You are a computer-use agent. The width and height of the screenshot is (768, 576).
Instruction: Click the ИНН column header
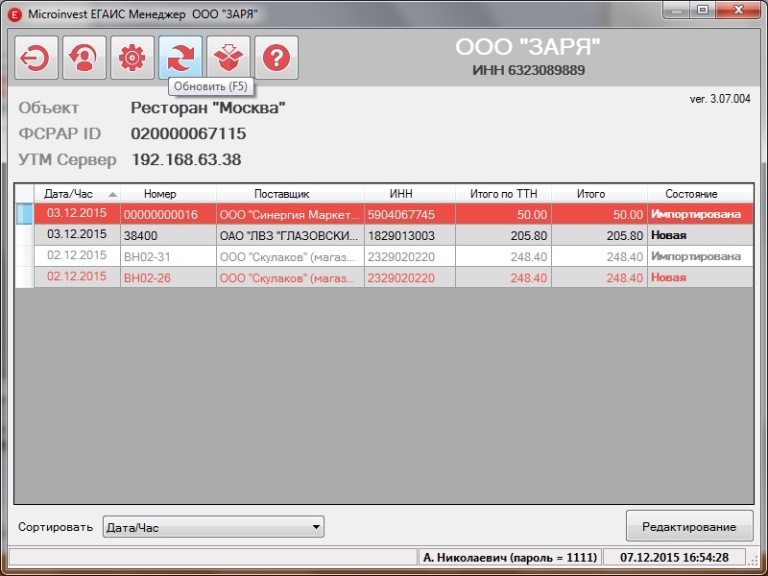401,194
